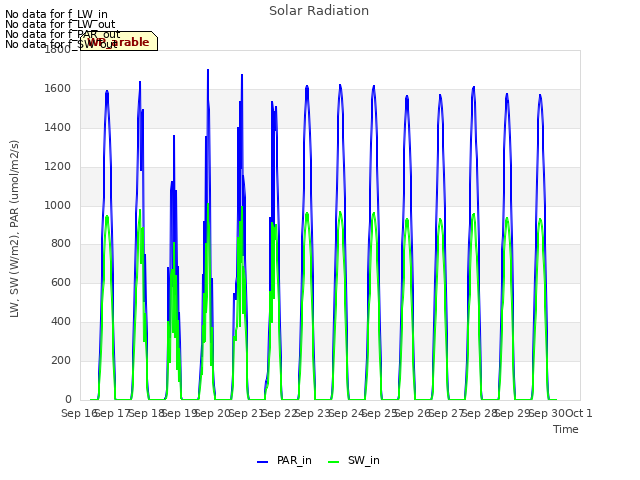Click the Oct 1 x-axis label
This screenshot has width=640, height=480.
point(579,413)
